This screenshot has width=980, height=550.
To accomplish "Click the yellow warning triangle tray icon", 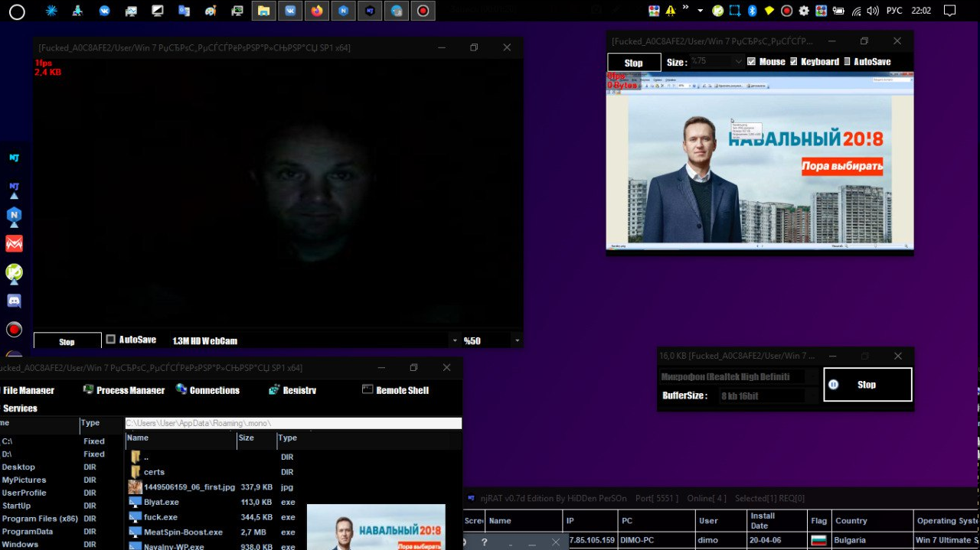I will click(x=671, y=11).
